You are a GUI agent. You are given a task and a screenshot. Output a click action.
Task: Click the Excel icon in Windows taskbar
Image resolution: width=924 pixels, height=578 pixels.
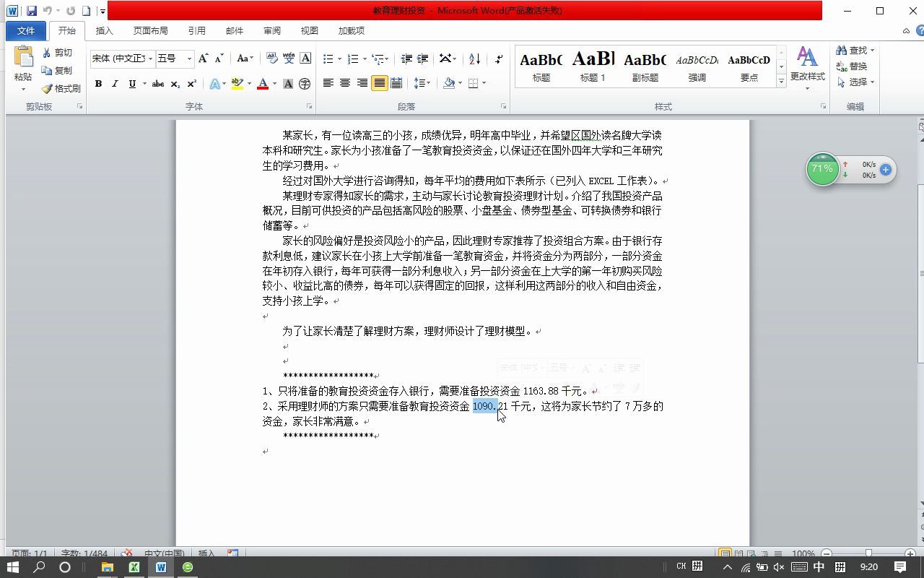click(134, 567)
